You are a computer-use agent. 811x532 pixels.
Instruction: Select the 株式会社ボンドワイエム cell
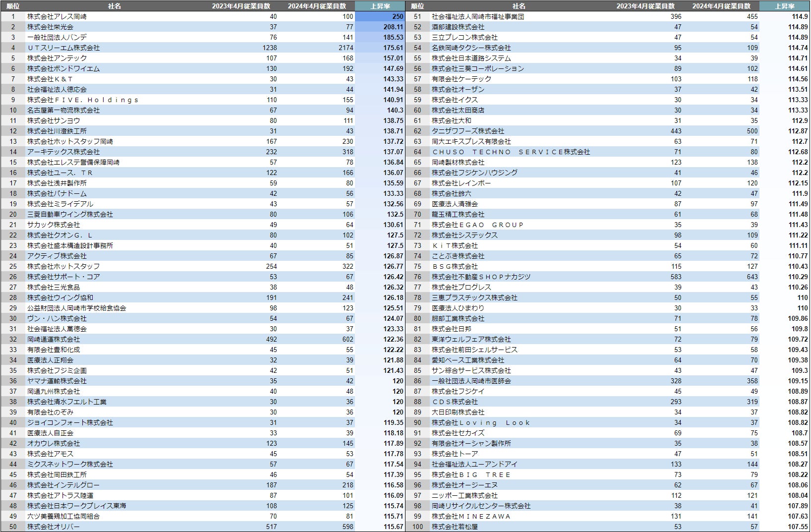click(x=63, y=68)
